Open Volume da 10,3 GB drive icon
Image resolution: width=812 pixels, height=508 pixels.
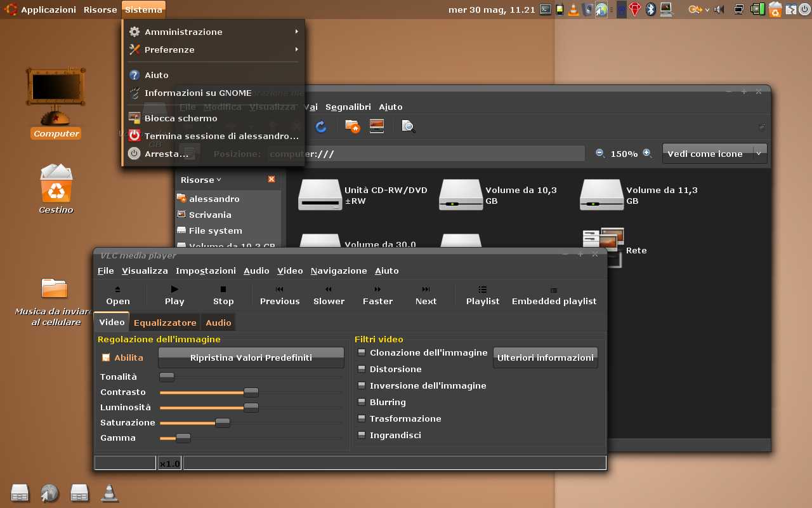click(x=461, y=195)
